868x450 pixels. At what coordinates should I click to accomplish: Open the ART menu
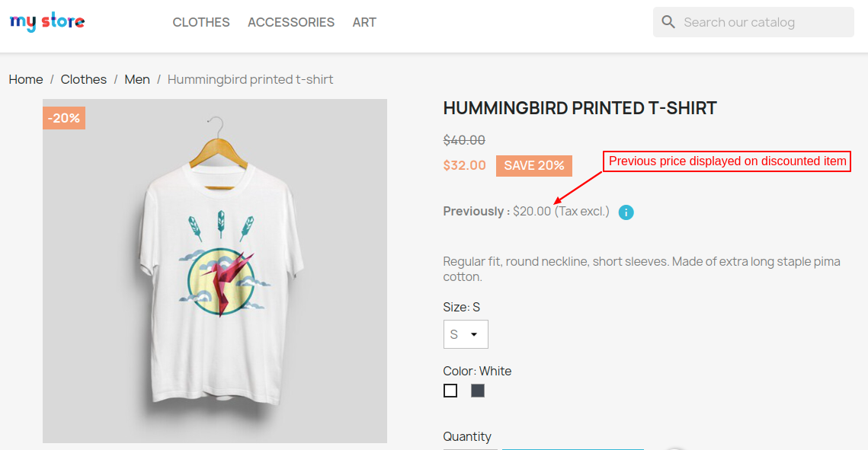364,22
